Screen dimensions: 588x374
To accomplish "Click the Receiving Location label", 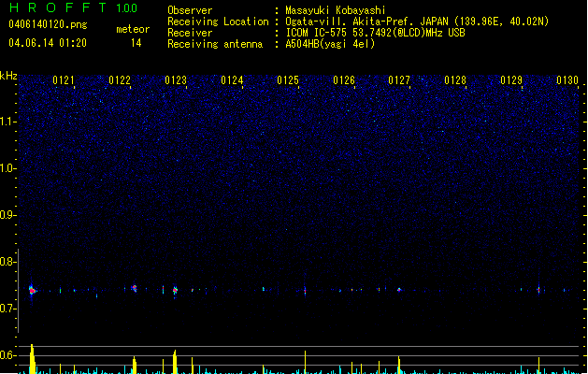I will coord(218,22).
